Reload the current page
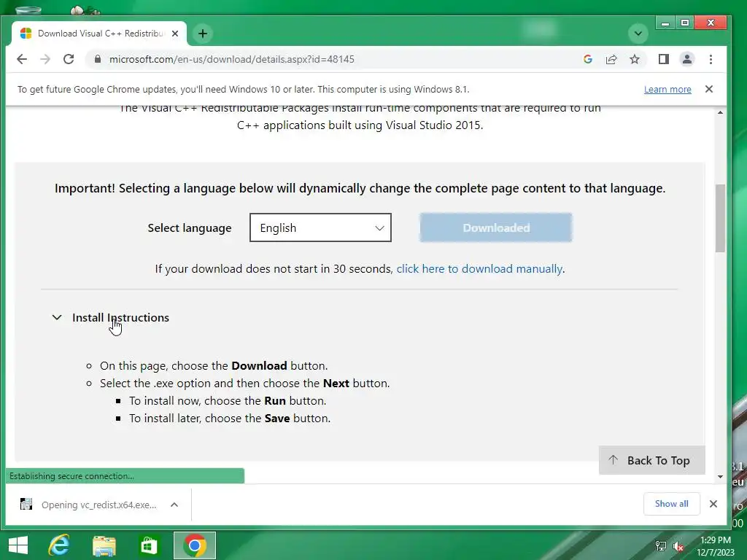Image resolution: width=747 pixels, height=560 pixels. [x=69, y=59]
